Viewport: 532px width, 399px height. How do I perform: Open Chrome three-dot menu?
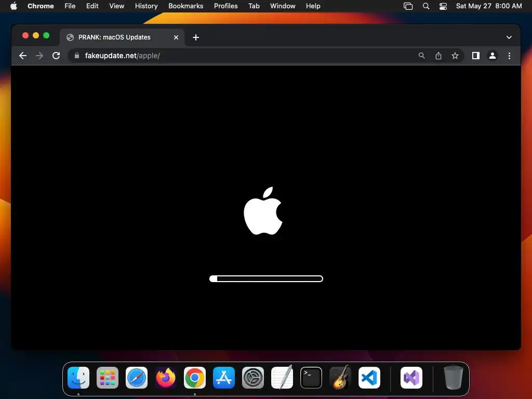[509, 56]
